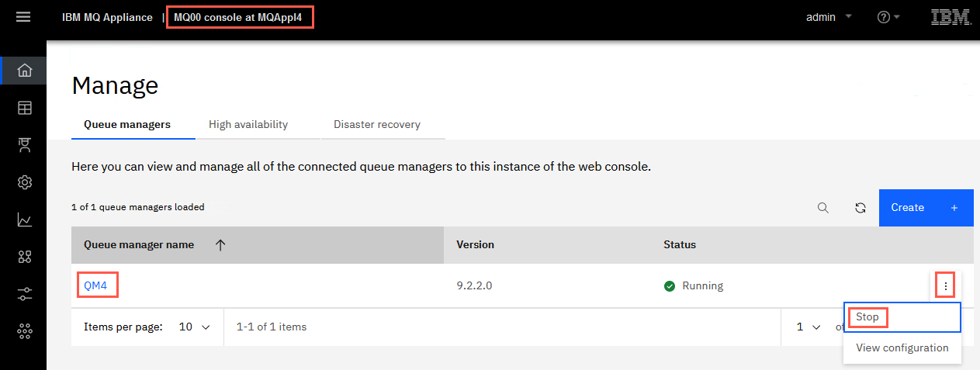Open the table dashboard sidebar icon
Screen dimensions: 980x370
[25, 108]
